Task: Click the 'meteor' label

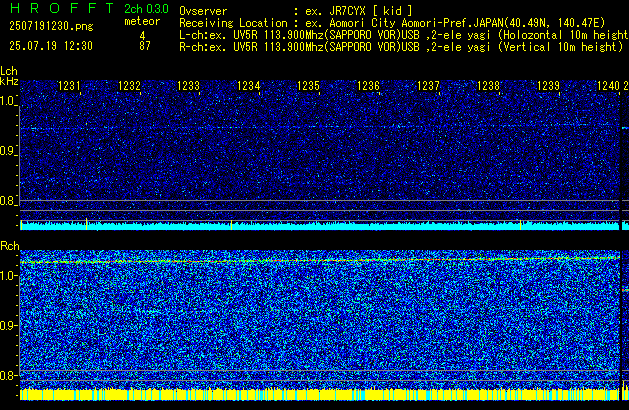Action: 142,21
